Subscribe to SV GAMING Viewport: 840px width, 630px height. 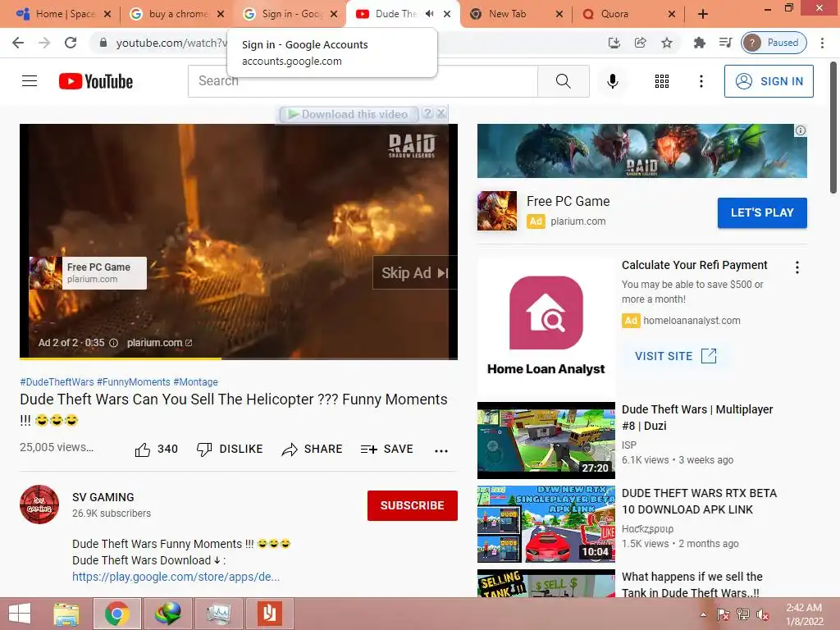pyautogui.click(x=412, y=505)
